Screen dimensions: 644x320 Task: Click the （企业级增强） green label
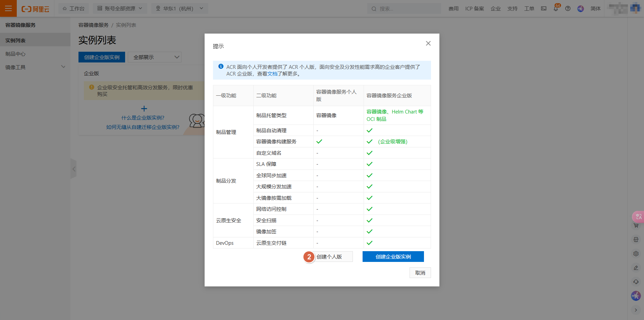[393, 142]
